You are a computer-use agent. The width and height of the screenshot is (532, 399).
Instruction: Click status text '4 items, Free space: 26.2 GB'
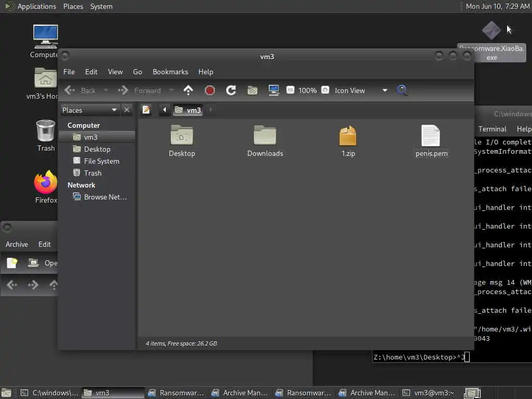pyautogui.click(x=181, y=343)
